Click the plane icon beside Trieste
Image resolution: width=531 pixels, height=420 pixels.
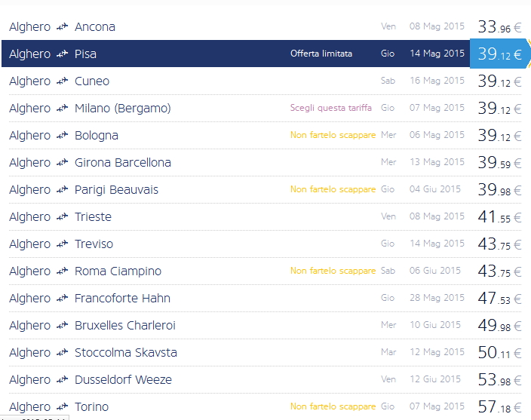(63, 217)
